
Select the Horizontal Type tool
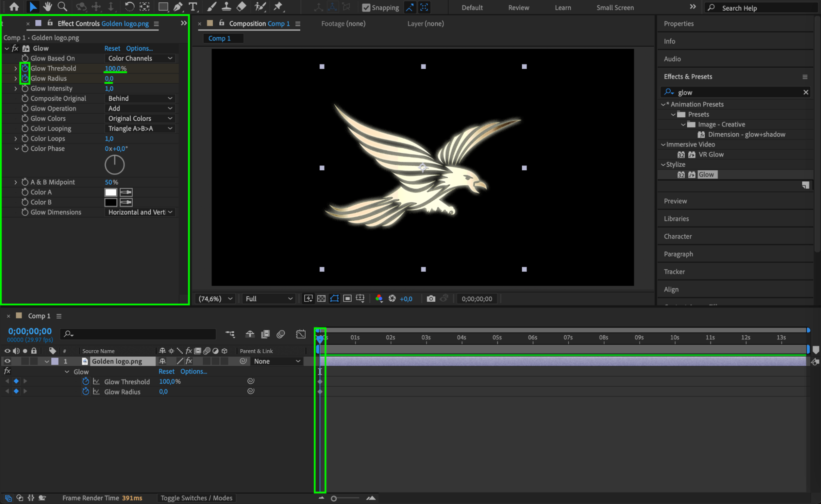[x=193, y=7]
